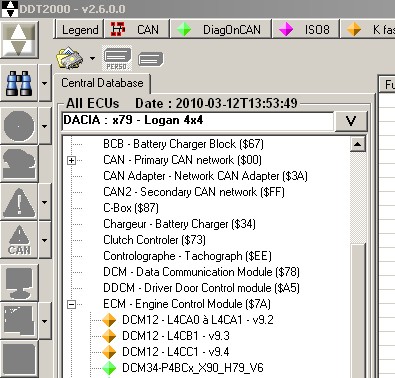
Task: Select CAN2 - Secondary CAN network ($FF)
Action: [x=194, y=192]
